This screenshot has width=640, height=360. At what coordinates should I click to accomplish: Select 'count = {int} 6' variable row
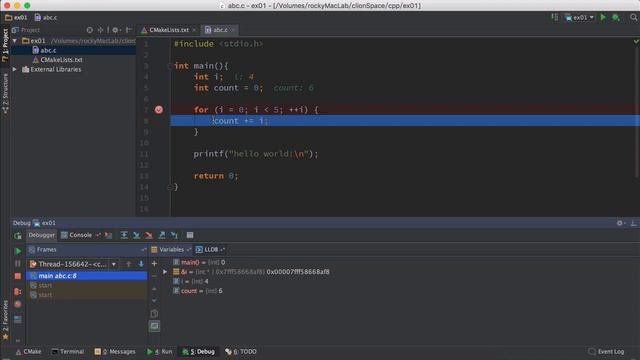tap(198, 291)
